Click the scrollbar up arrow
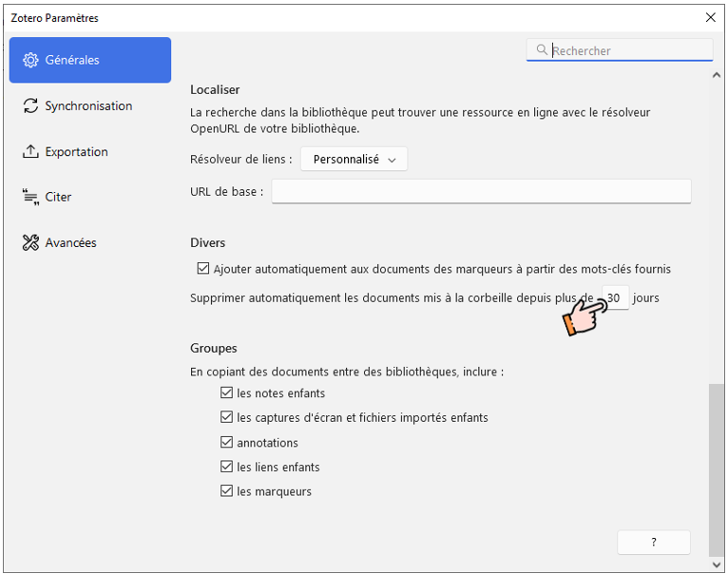This screenshot has height=574, width=728. click(717, 75)
